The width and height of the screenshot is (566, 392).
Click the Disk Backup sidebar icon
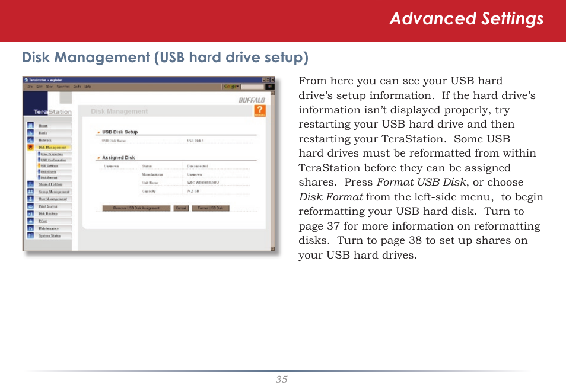pyautogui.click(x=31, y=213)
